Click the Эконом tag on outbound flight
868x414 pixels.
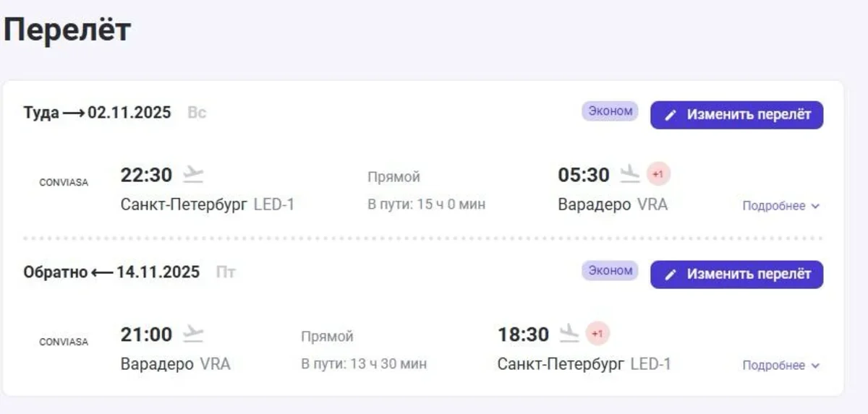(x=610, y=111)
